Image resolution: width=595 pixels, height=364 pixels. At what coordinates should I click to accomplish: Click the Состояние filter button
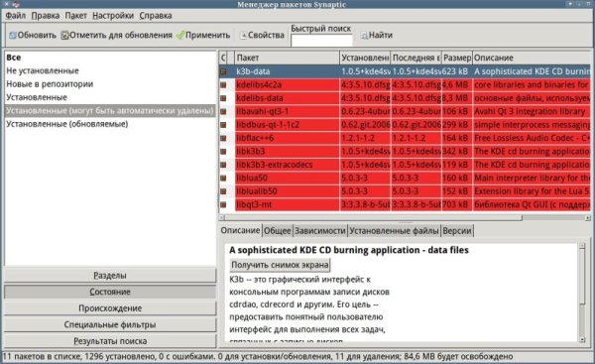click(x=110, y=292)
